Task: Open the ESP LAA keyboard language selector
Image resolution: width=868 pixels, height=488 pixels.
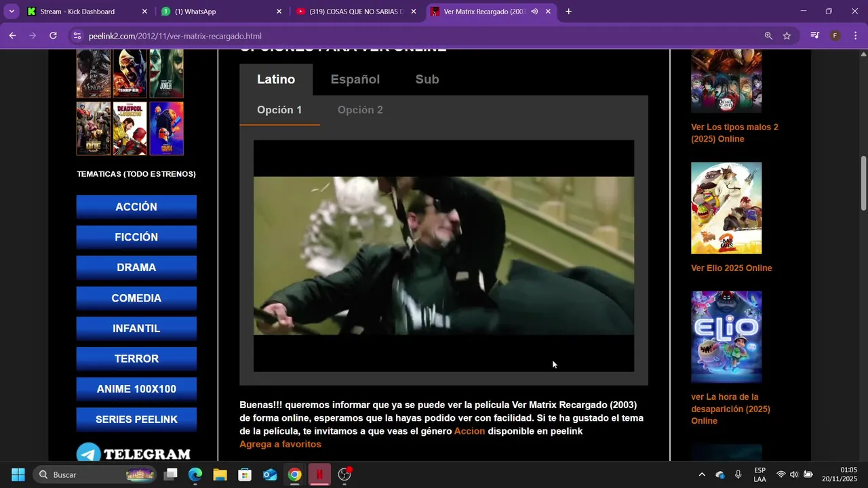Action: coord(759,474)
